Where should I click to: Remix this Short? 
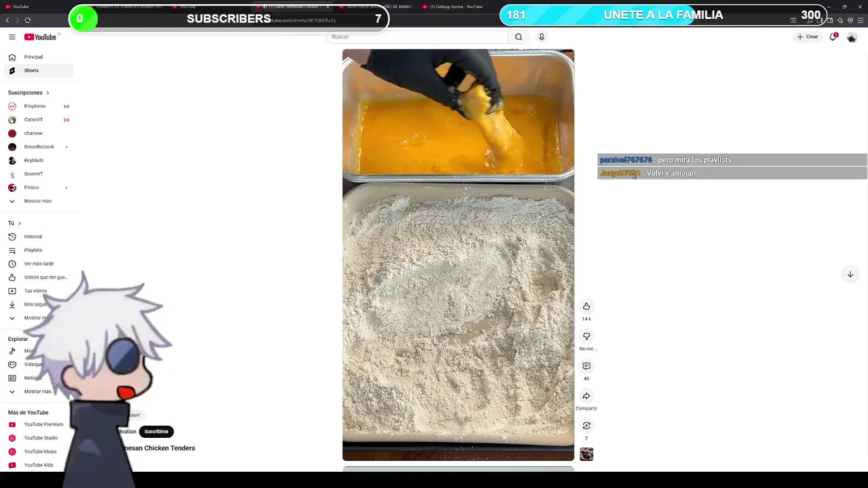[587, 426]
